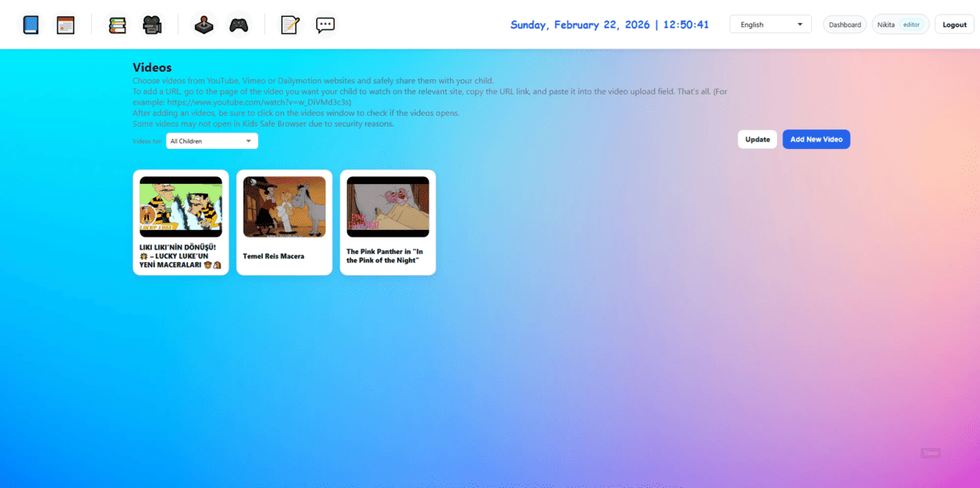Image resolution: width=980 pixels, height=488 pixels.
Task: Select the Temel Reis Macera title
Action: tap(274, 256)
